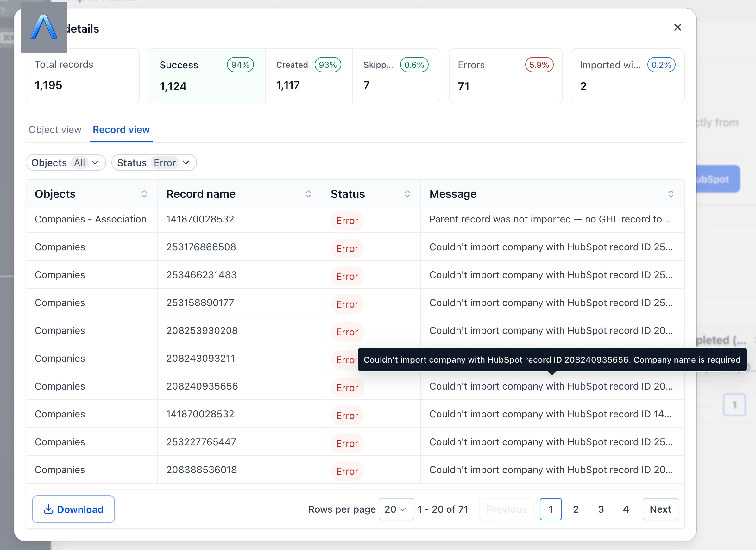
Task: Jump to page 2 of results
Action: [x=576, y=509]
